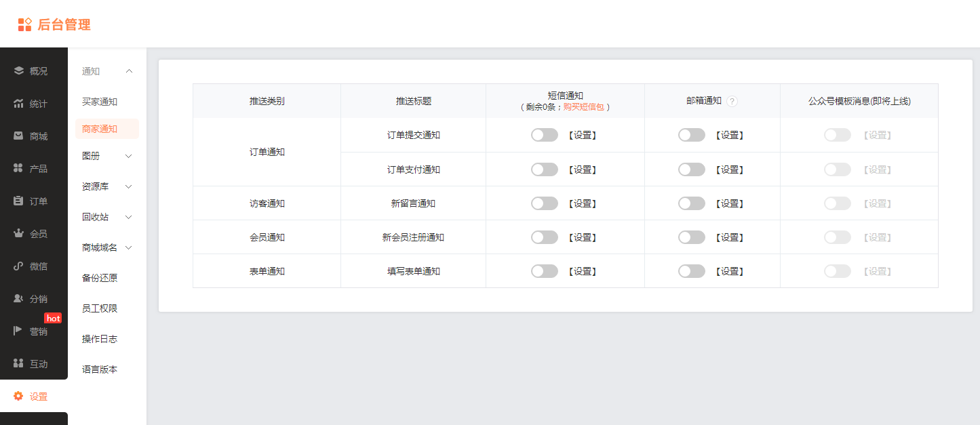Viewport: 980px width, 425px height.
Task: Click the 会员通知 category cell
Action: 267,237
